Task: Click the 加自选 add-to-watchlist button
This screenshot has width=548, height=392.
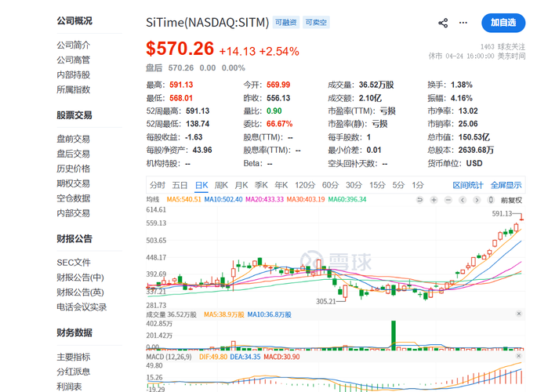Action: tap(503, 23)
